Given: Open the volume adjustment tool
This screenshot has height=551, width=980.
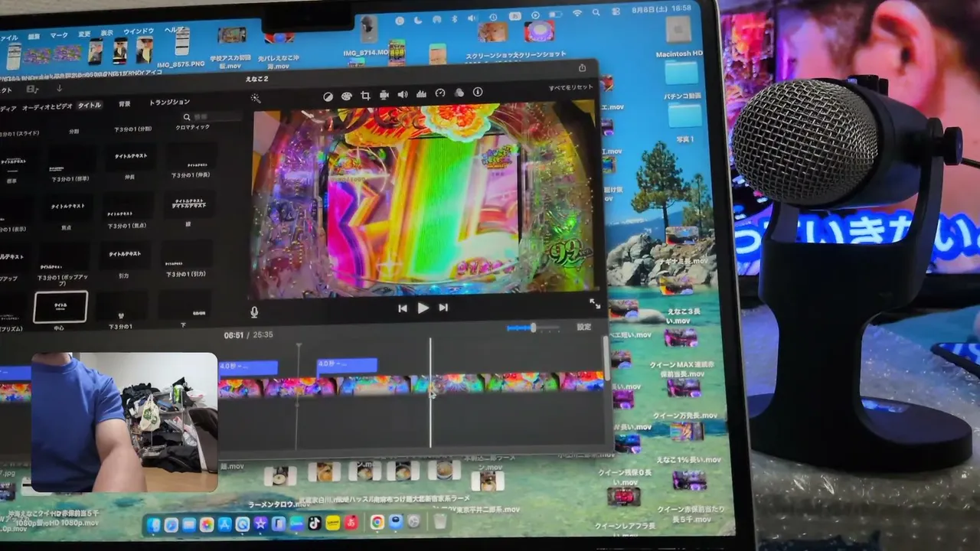Looking at the screenshot, I should [403, 95].
